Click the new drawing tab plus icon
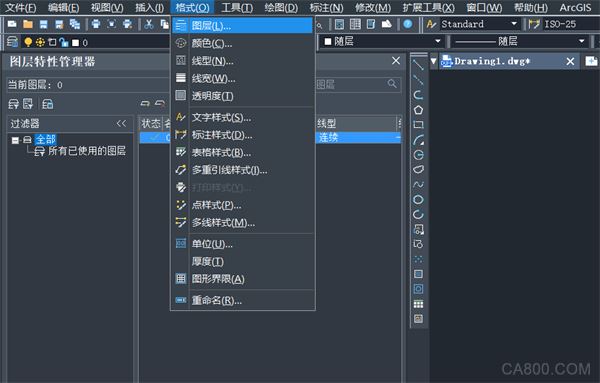This screenshot has width=600, height=383. (591, 61)
